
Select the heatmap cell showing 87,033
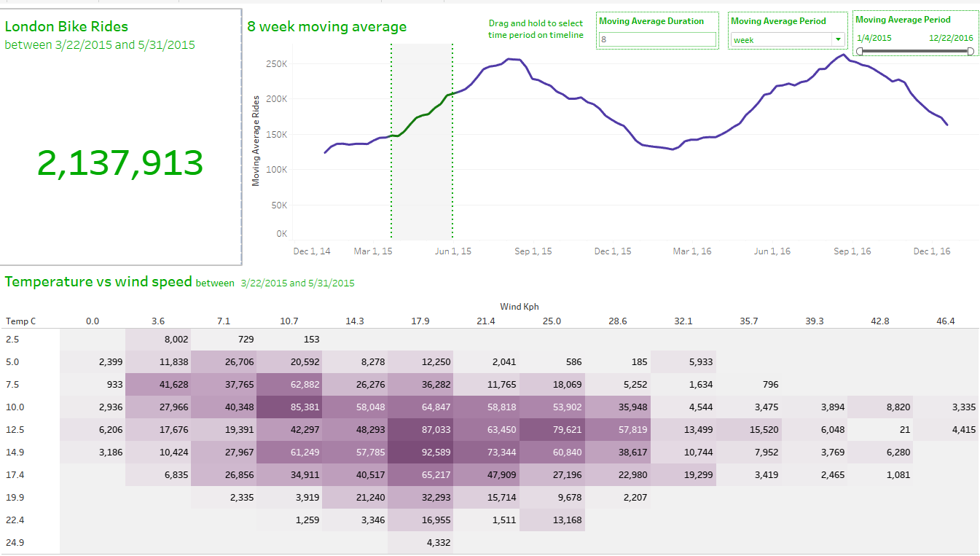pyautogui.click(x=420, y=430)
